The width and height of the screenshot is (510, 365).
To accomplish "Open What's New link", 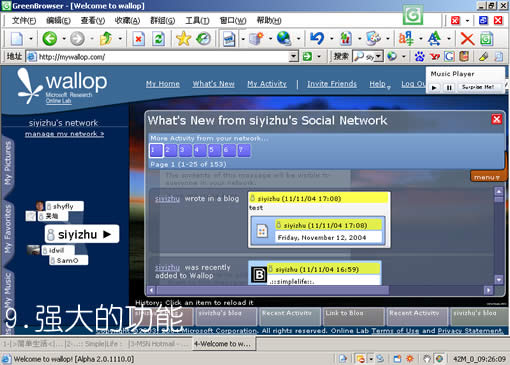I will click(x=213, y=84).
